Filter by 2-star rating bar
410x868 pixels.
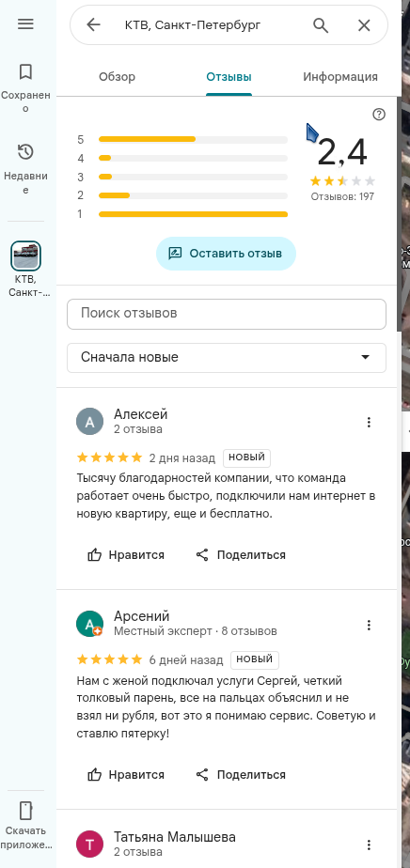(193, 195)
